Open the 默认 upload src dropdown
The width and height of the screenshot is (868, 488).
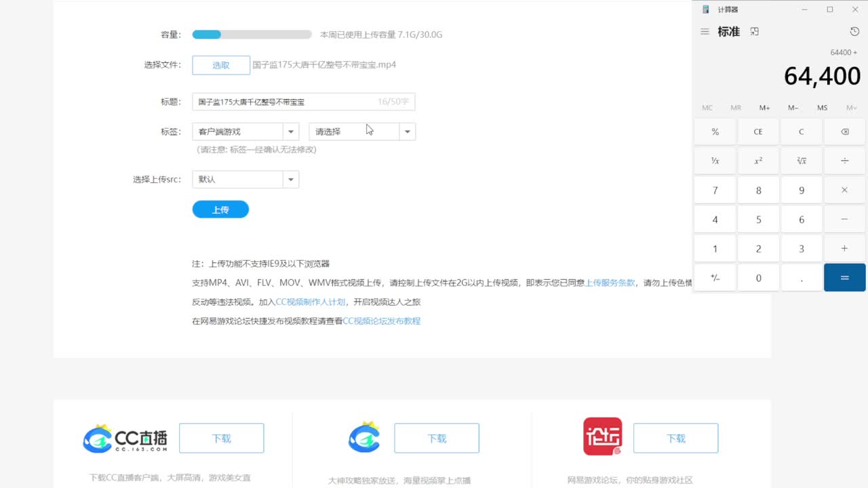tap(245, 180)
